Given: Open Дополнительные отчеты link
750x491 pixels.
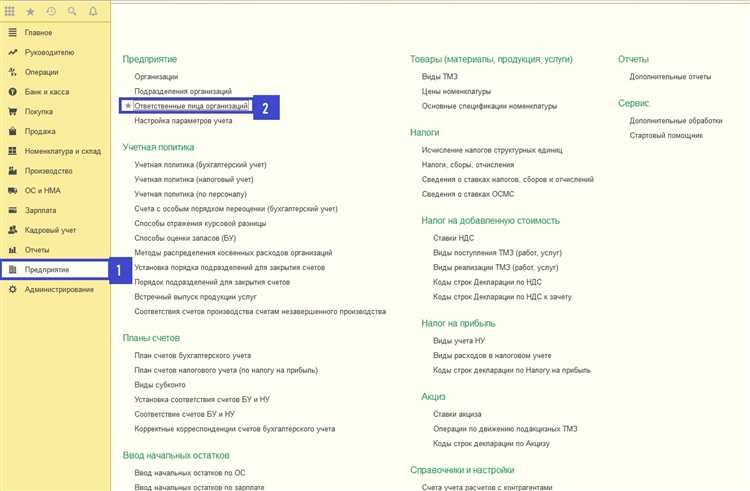Looking at the screenshot, I should click(x=670, y=76).
